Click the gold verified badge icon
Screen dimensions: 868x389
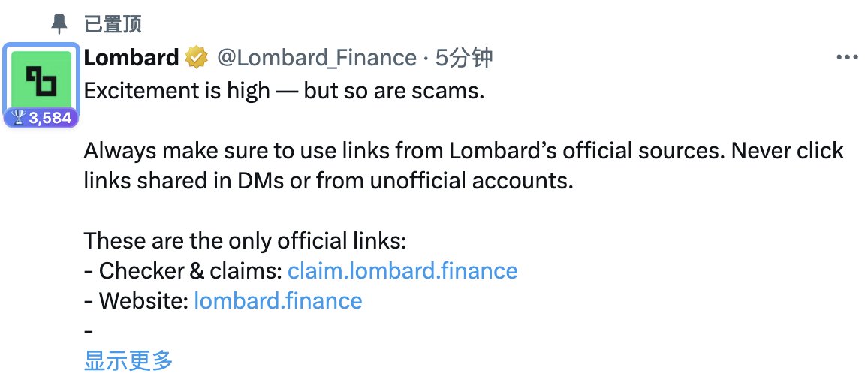coord(197,58)
